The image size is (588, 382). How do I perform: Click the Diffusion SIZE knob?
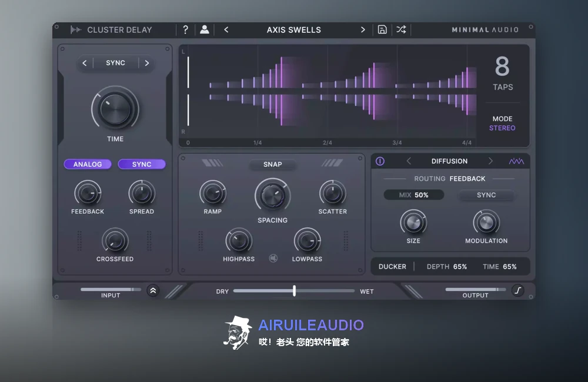point(413,223)
